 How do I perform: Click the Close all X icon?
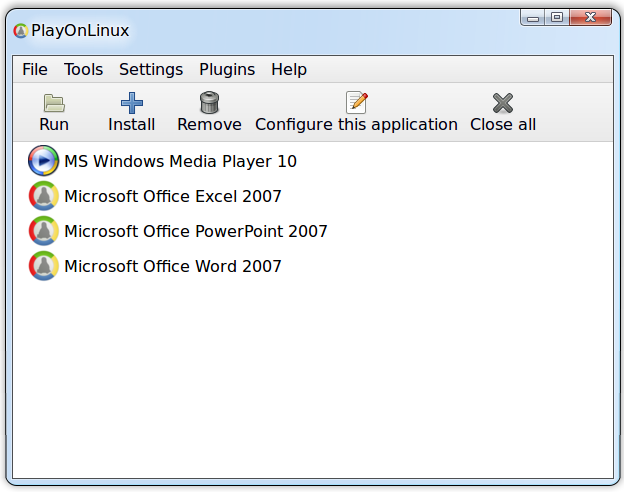(503, 102)
